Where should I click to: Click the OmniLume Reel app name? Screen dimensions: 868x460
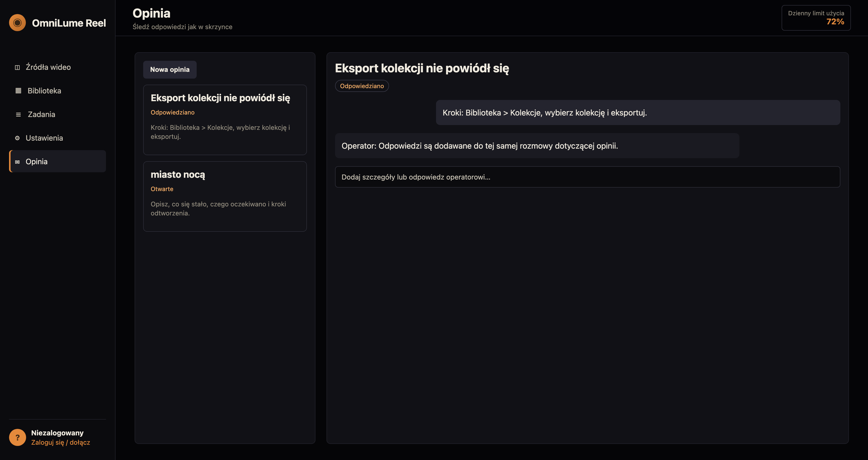[69, 23]
